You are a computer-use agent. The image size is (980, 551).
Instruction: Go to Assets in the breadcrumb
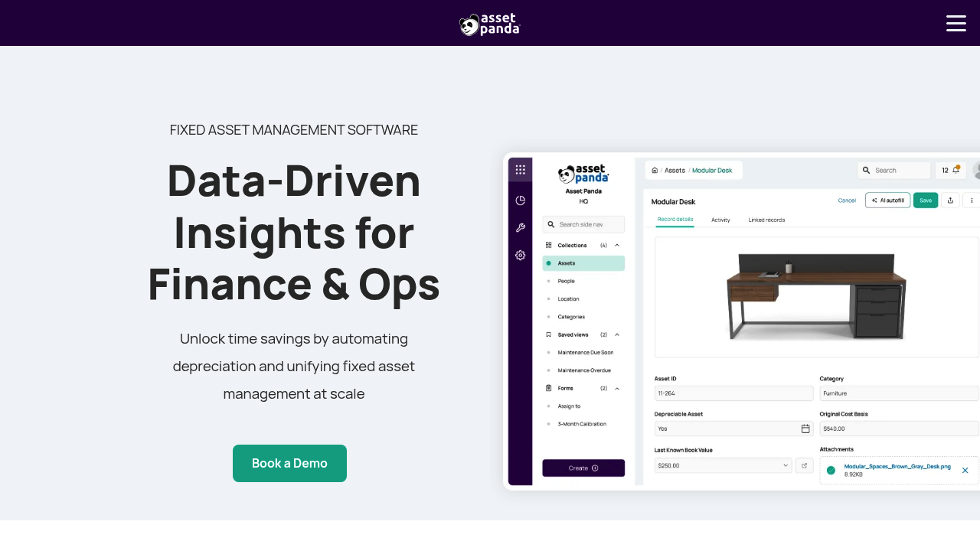675,170
